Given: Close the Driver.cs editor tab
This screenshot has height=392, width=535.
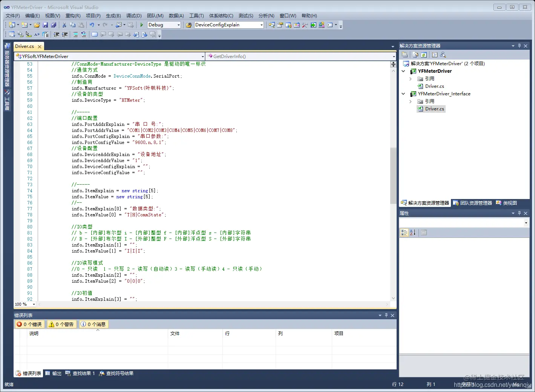Looking at the screenshot, I should [x=40, y=46].
